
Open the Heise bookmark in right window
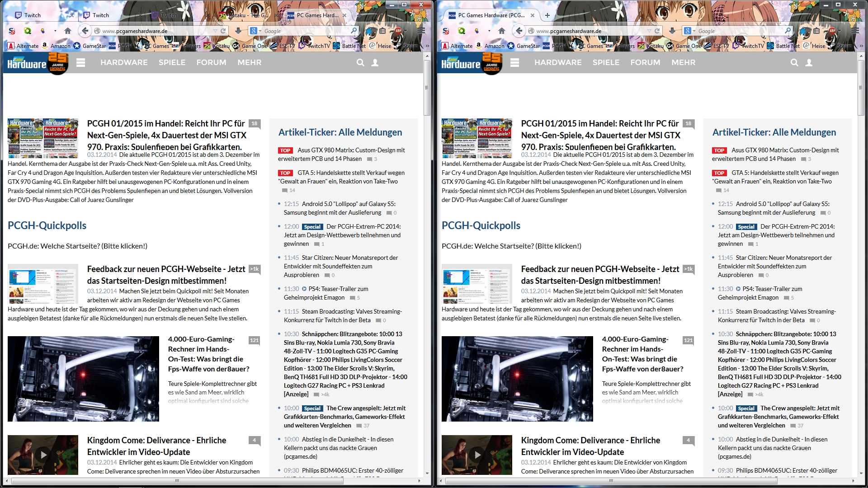pyautogui.click(x=814, y=46)
